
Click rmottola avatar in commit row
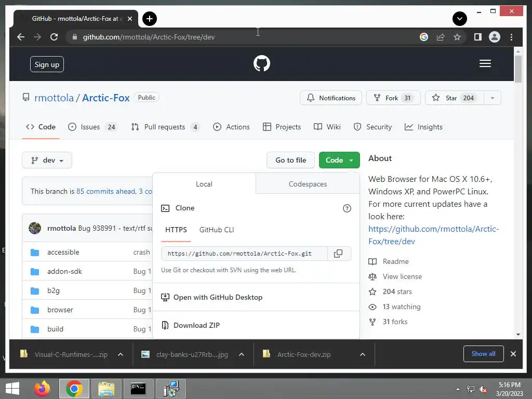[35, 228]
